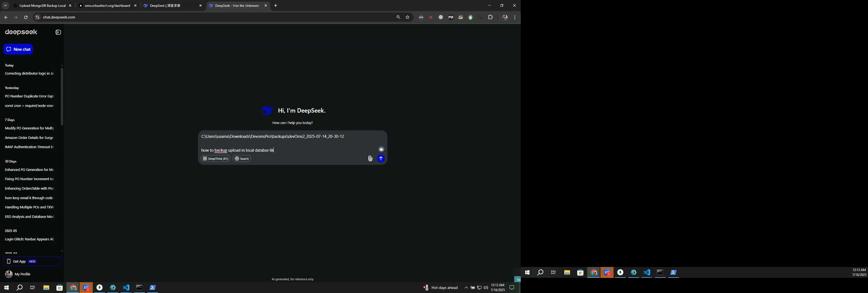Open the Correcting distributor logic chat
Image resolution: width=868 pixels, height=293 pixels.
(x=29, y=74)
